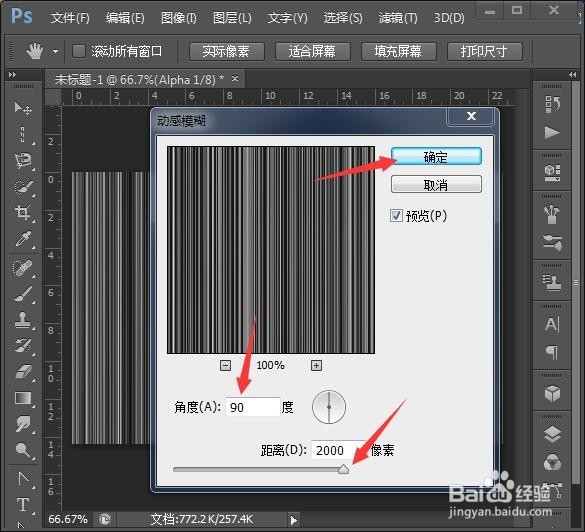Screen dimensions: 585x532
Task: Close the 动感模糊 dialog
Action: [471, 116]
